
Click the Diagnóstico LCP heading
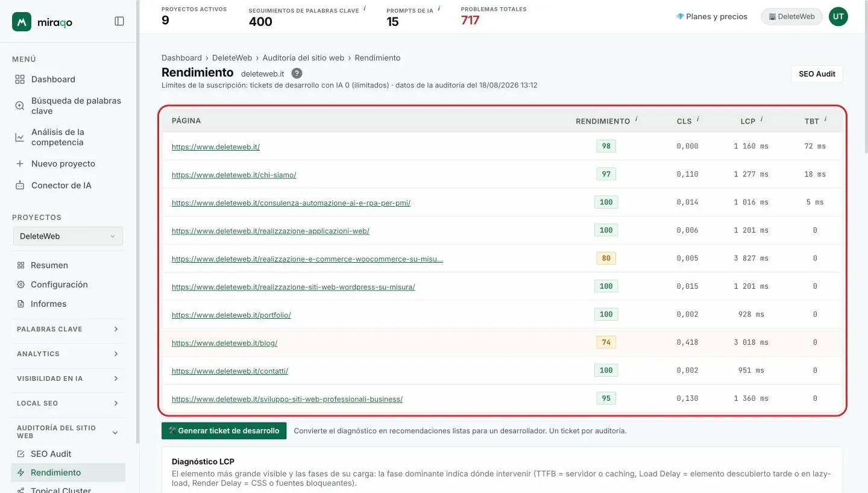(x=203, y=462)
